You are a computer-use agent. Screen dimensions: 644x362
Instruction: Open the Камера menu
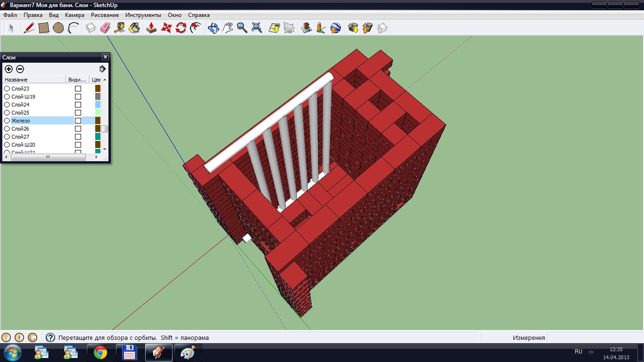click(x=74, y=15)
